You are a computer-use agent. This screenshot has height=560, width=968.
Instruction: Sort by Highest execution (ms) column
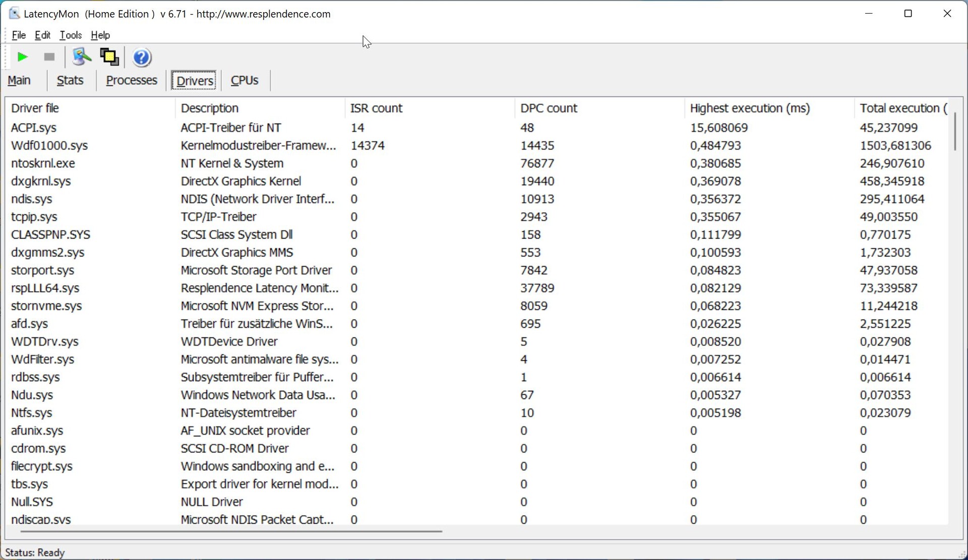click(750, 108)
